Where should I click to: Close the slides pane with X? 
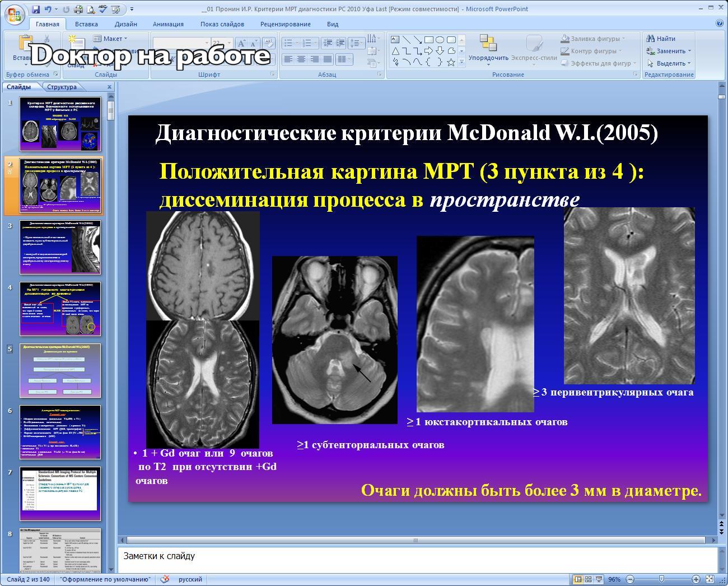point(109,87)
